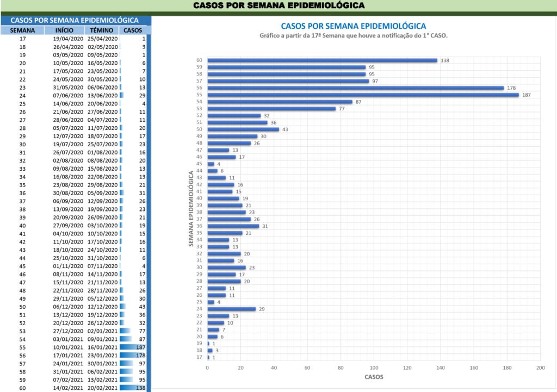Screen dimensions: 557x392
Task: Select the week 24 bar showing 29
Action: pos(231,309)
